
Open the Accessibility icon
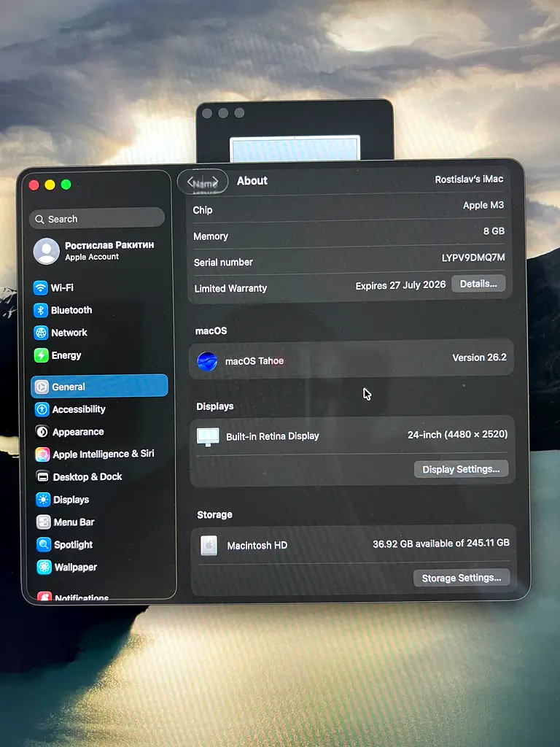[x=42, y=409]
